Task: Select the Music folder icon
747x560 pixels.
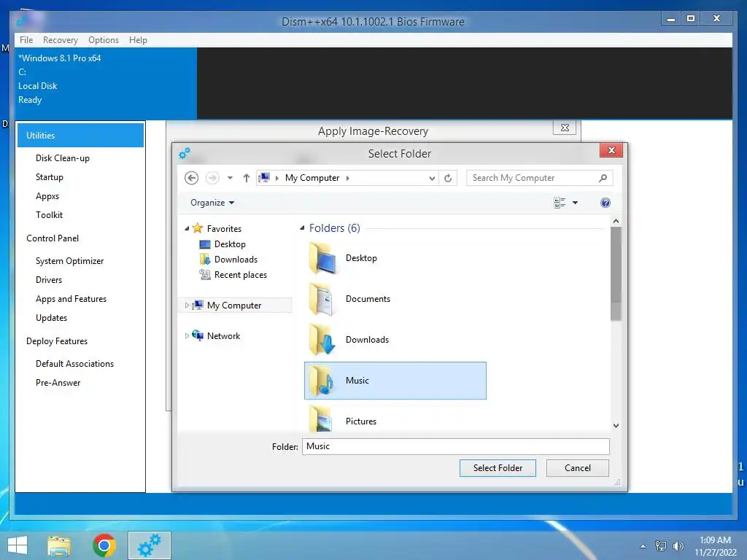Action: coord(322,381)
